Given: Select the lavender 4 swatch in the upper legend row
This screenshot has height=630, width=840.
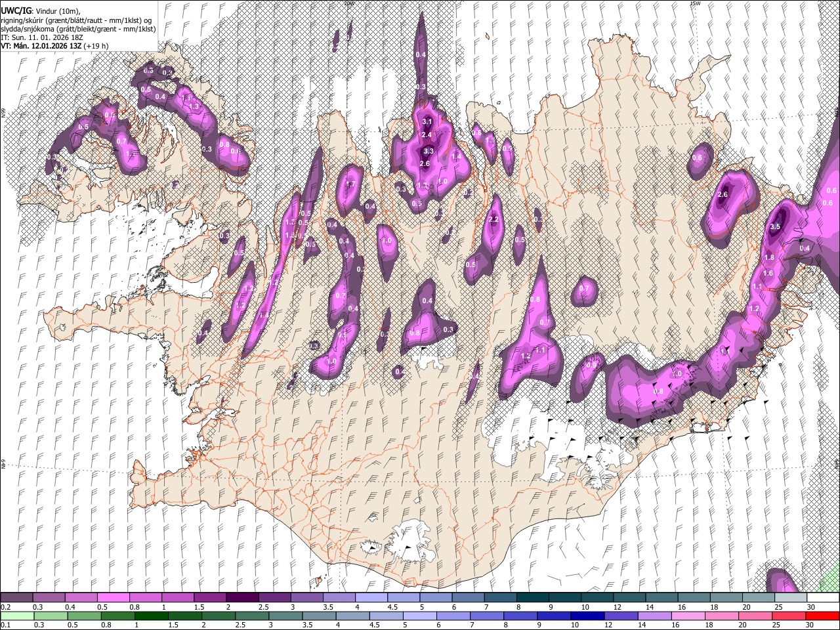Looking at the screenshot, I should coord(371,598).
